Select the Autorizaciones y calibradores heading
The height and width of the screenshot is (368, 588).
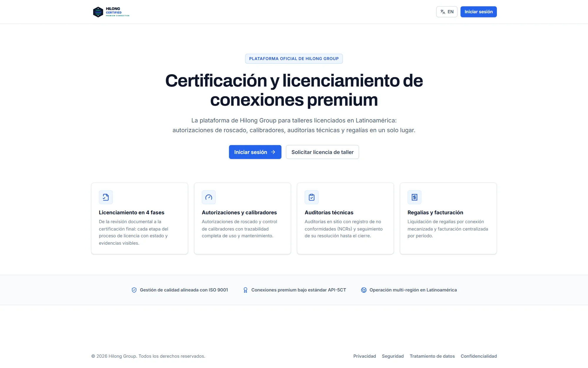239,213
